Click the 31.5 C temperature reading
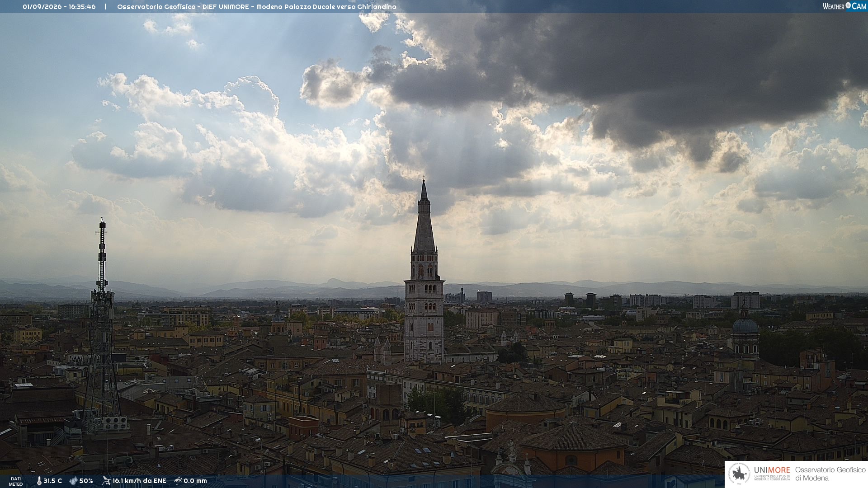 pyautogui.click(x=52, y=481)
